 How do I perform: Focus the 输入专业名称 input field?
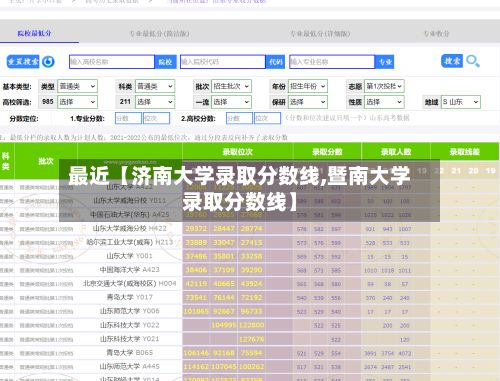click(x=332, y=62)
